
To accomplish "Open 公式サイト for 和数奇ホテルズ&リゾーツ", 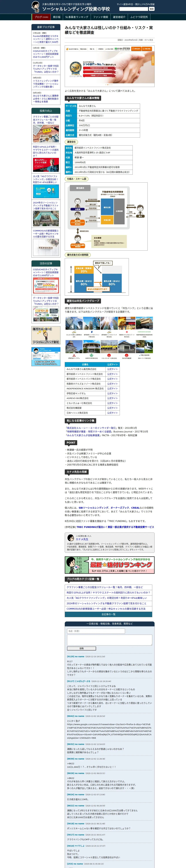I will coord(112,384).
